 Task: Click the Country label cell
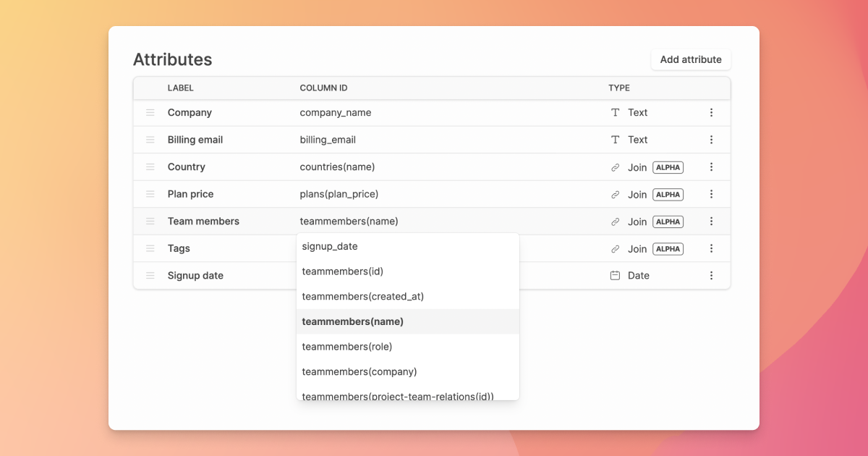[x=187, y=166]
